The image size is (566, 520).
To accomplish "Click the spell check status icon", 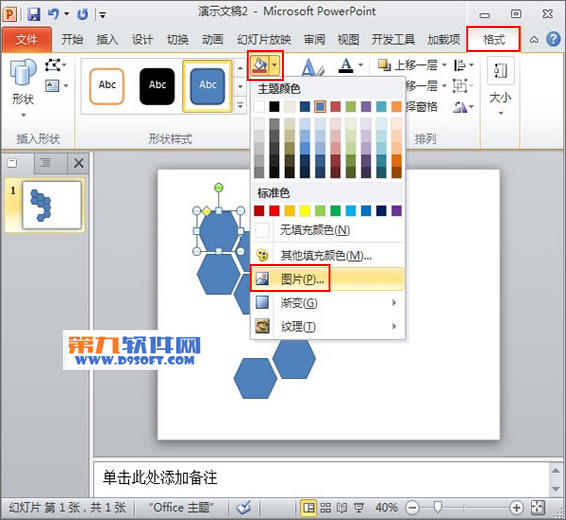I will point(244,508).
